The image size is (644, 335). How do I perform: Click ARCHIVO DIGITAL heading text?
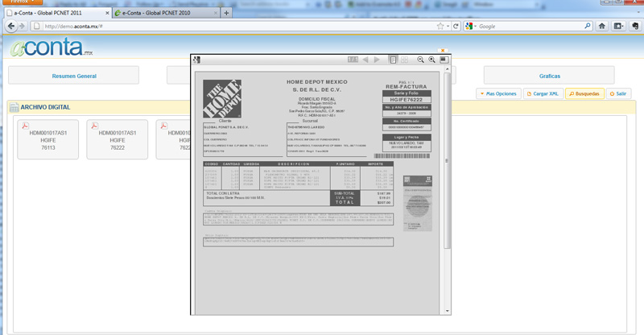(x=45, y=107)
